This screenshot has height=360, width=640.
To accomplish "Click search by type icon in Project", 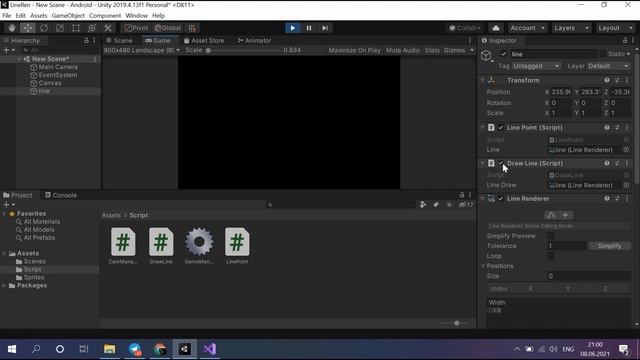I will (x=423, y=204).
